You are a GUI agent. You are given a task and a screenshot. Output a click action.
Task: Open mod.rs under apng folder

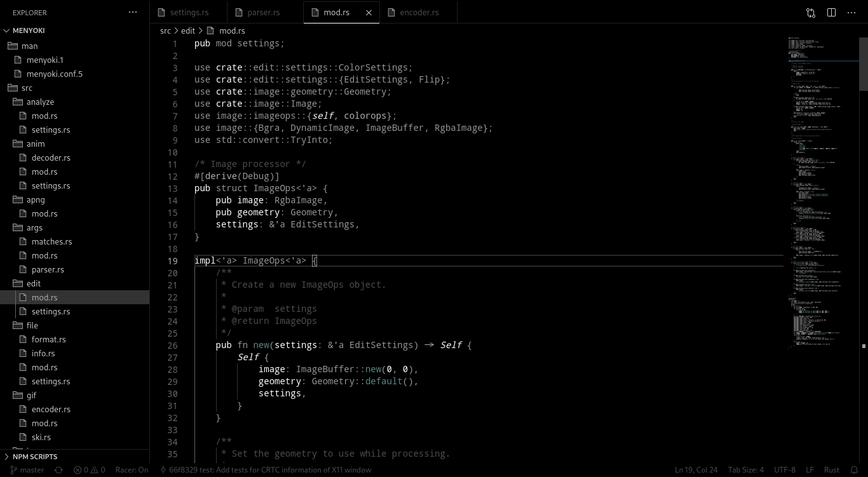(x=74, y=213)
